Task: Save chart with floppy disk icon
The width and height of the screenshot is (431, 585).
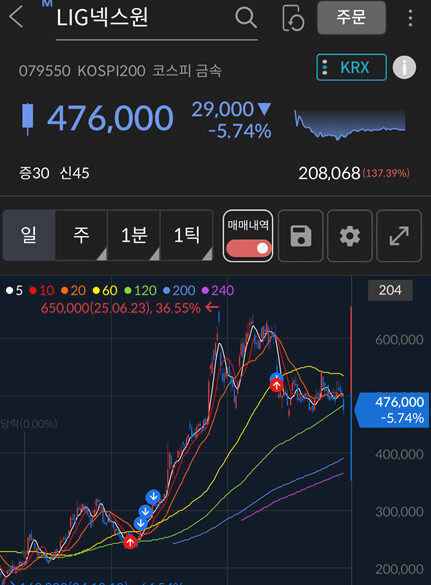Action: [300, 236]
